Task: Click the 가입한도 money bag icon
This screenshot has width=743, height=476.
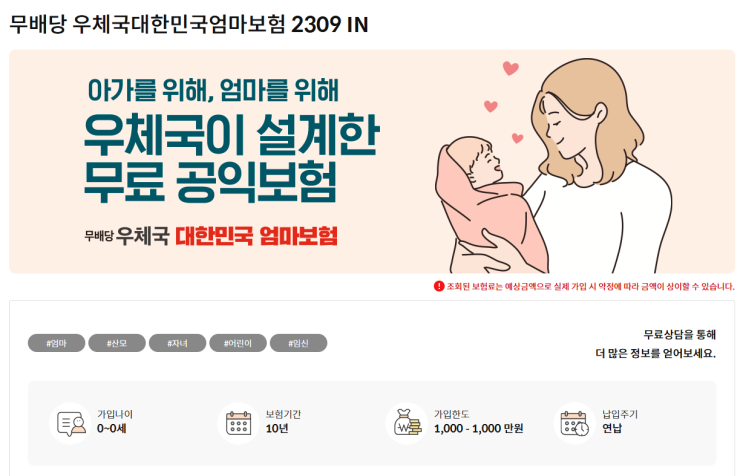Action: tap(407, 423)
